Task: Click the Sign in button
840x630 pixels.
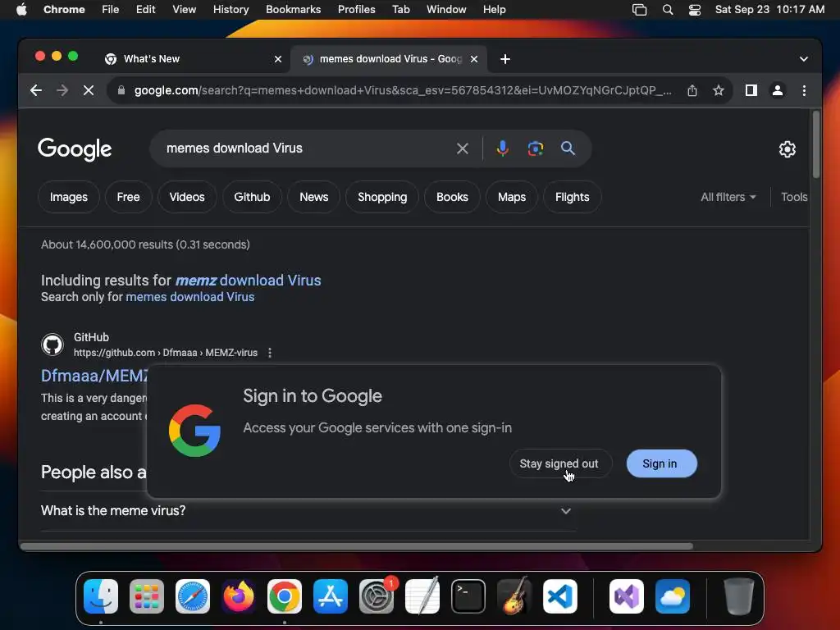Action: (x=662, y=464)
